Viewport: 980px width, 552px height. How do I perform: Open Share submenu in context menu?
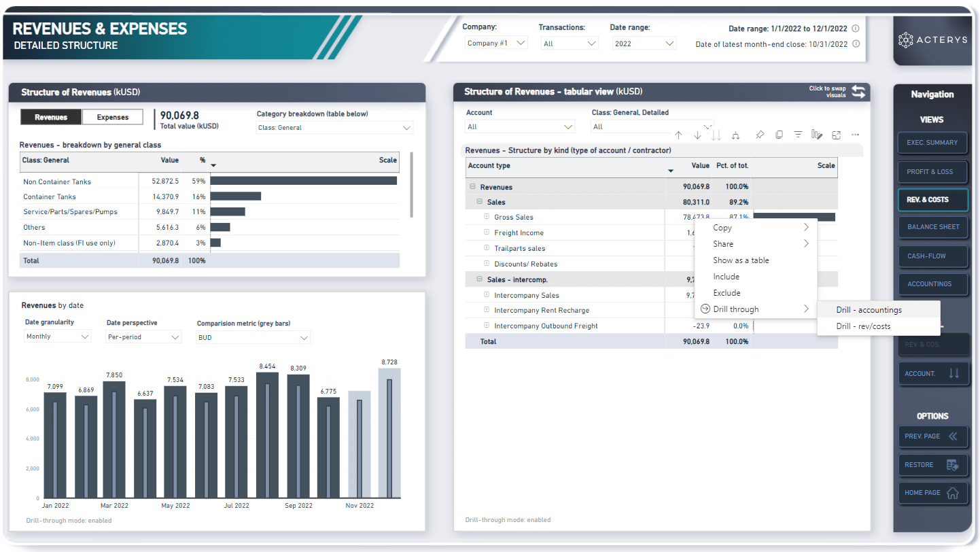tap(756, 244)
